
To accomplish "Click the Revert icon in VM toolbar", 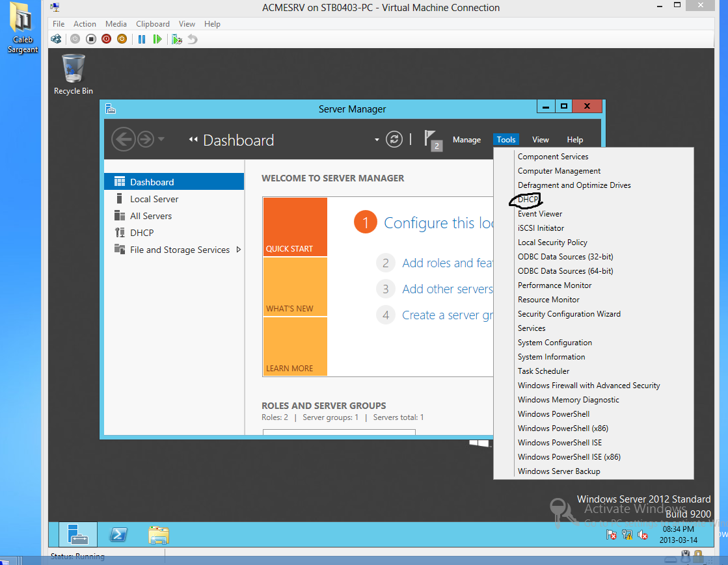I will 193,39.
